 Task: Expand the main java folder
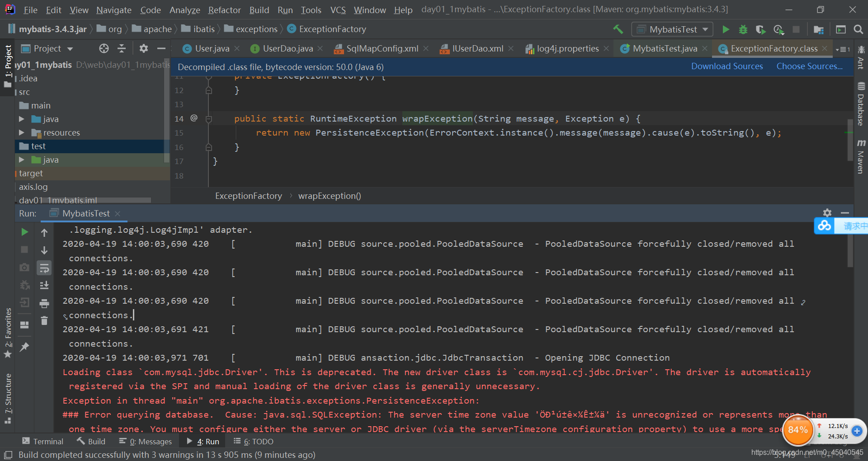tap(21, 119)
